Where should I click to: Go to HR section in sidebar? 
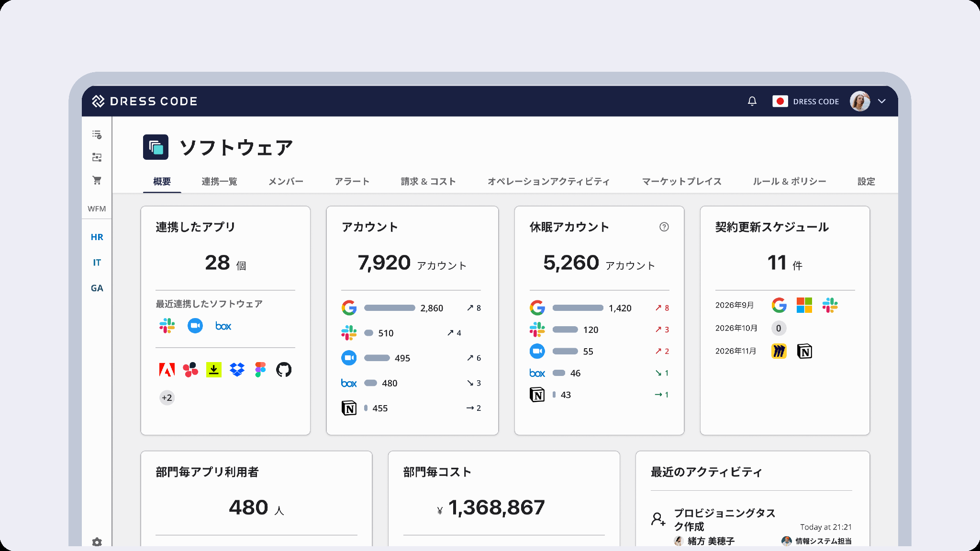point(97,237)
